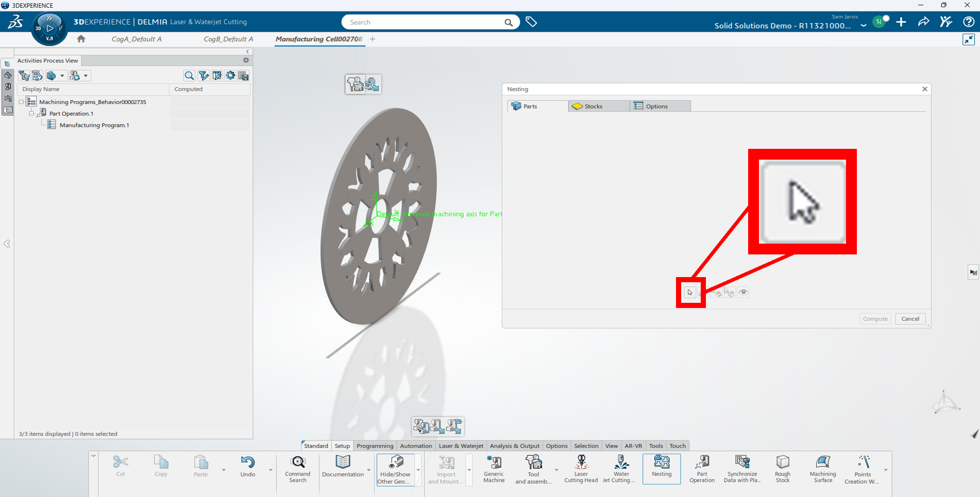
Task: Open the Documentation command
Action: click(343, 466)
